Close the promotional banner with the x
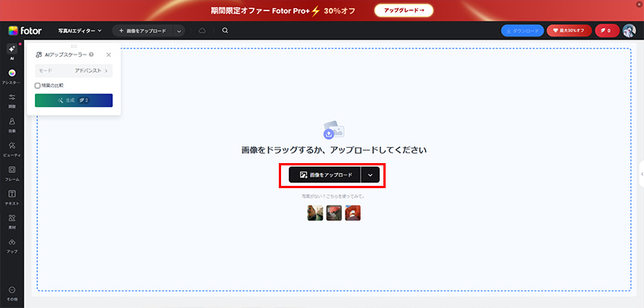Image resolution: width=644 pixels, height=308 pixels. click(640, 3)
